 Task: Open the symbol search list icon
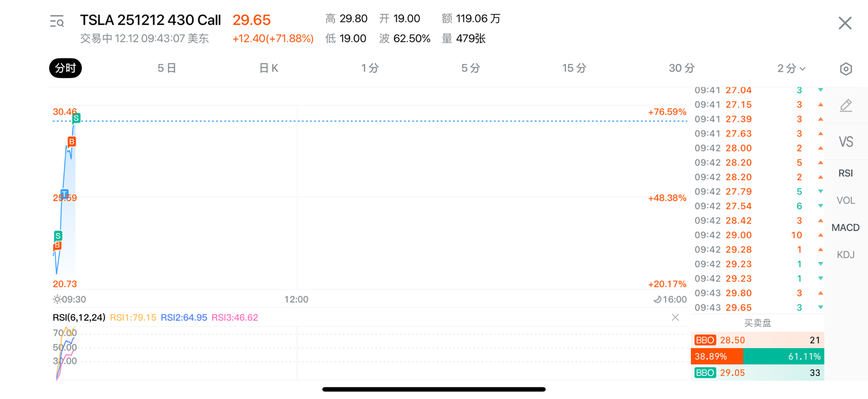(x=57, y=22)
